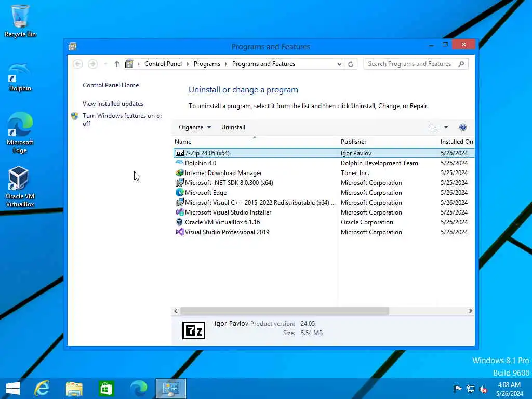Expand the chevron before Control Panel breadcrumb

click(138, 64)
